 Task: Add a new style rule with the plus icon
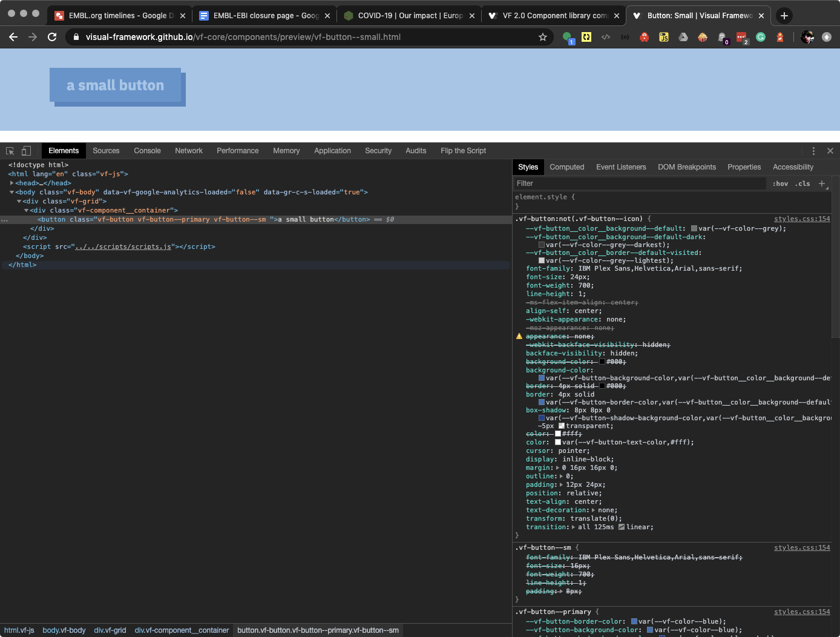point(822,183)
